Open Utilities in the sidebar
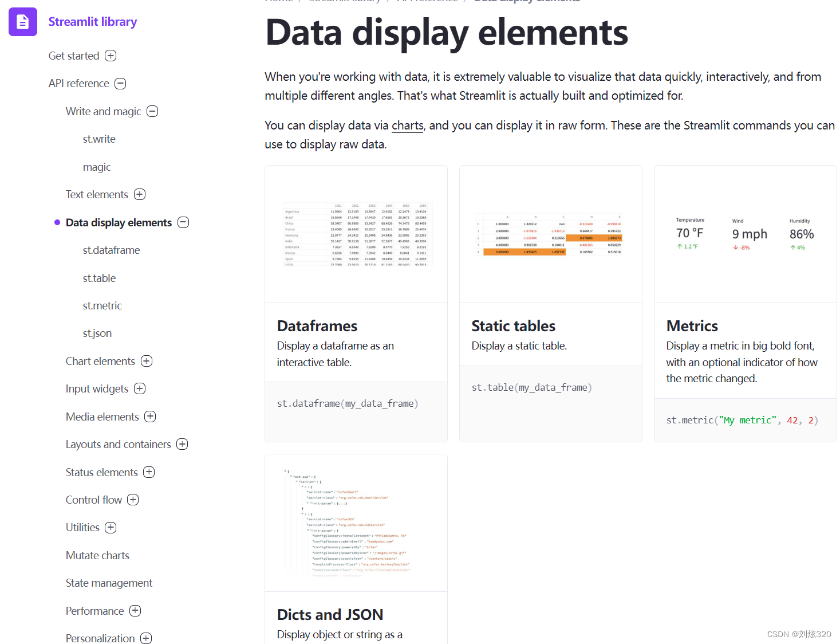840x644 pixels. pyautogui.click(x=82, y=528)
